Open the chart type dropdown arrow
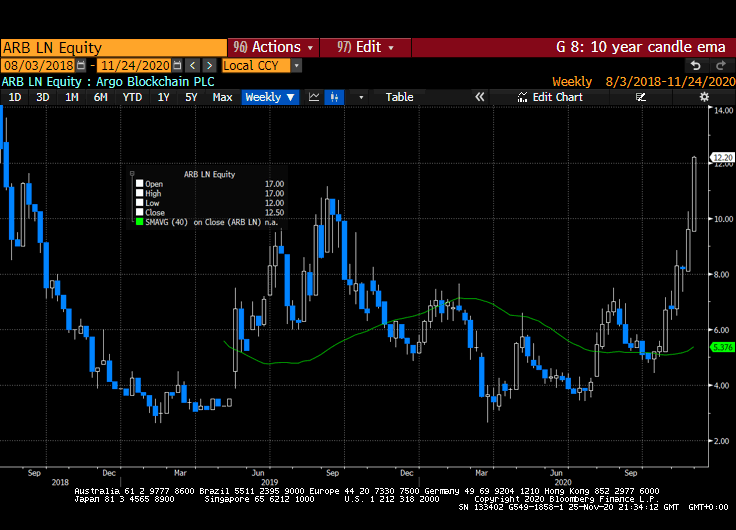736x530 pixels. coord(361,97)
